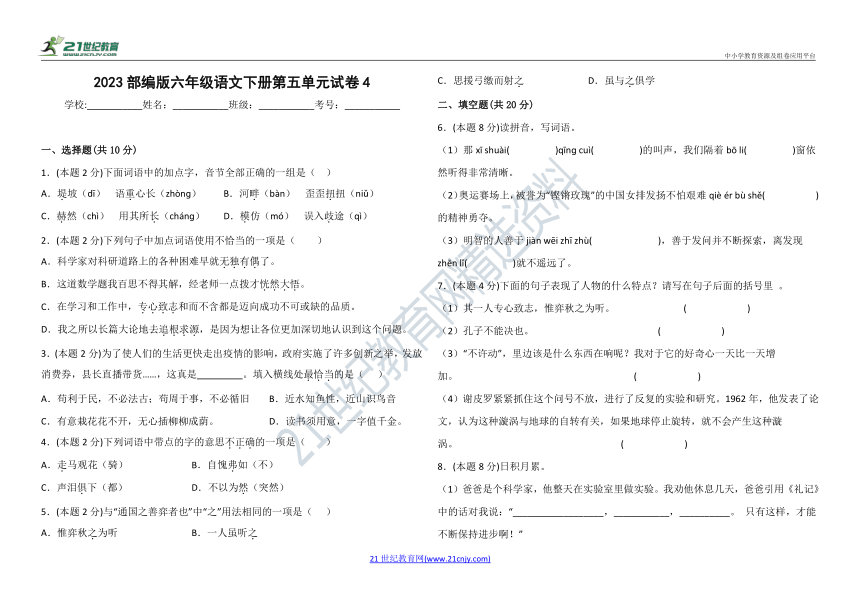Click the answer bracket after qiè ér bù shě
The image size is (860, 608).
790,196
